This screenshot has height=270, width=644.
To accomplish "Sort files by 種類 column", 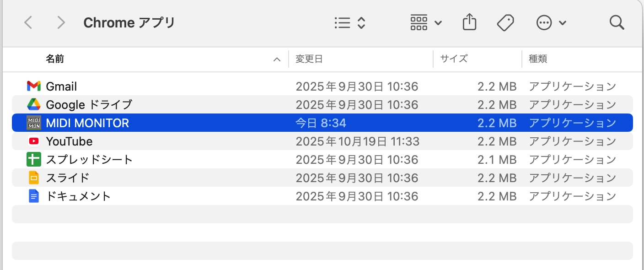I will (x=538, y=59).
